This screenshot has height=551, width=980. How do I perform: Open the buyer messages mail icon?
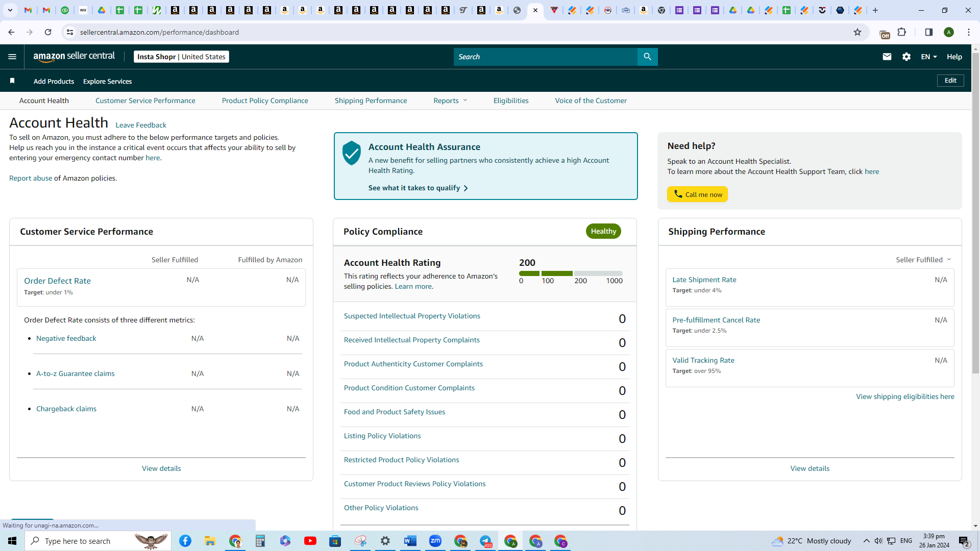click(887, 57)
